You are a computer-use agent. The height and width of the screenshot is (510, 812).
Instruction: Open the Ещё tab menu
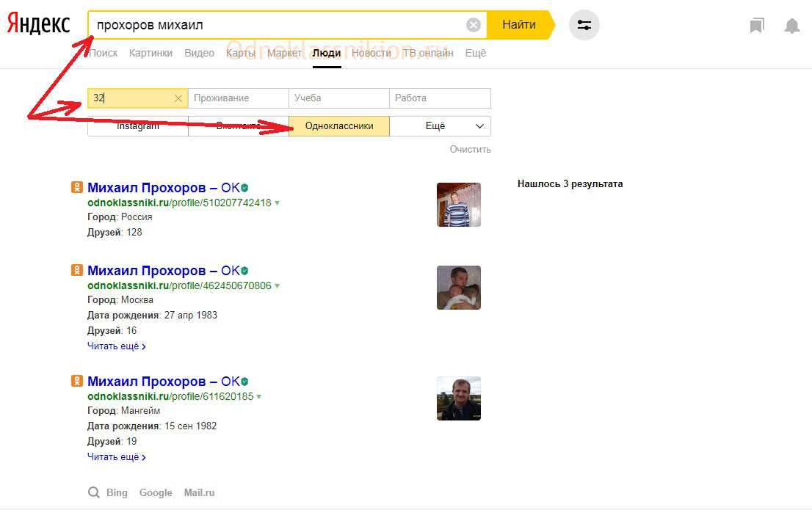(476, 53)
